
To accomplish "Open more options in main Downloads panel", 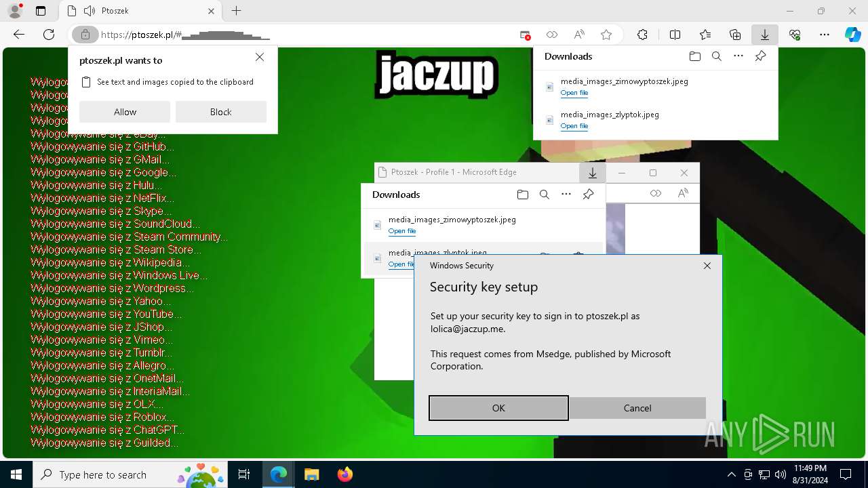I will point(738,56).
